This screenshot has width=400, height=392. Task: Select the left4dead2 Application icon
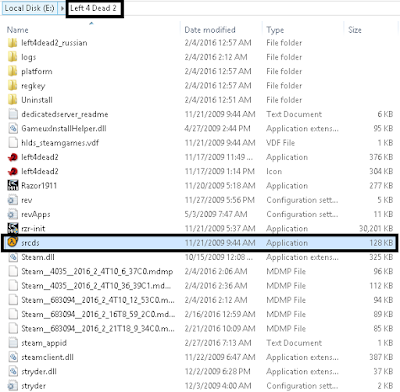pyautogui.click(x=13, y=157)
